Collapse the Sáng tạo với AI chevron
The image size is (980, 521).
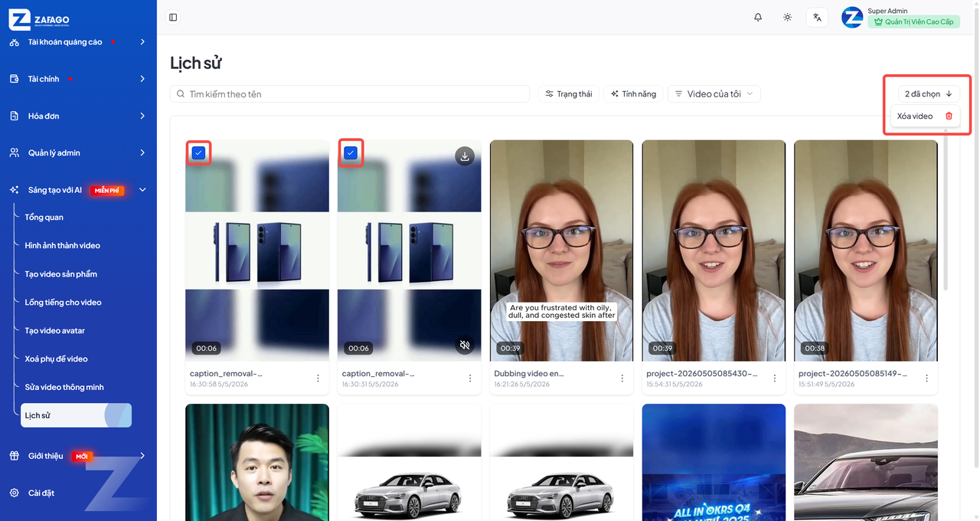point(142,189)
